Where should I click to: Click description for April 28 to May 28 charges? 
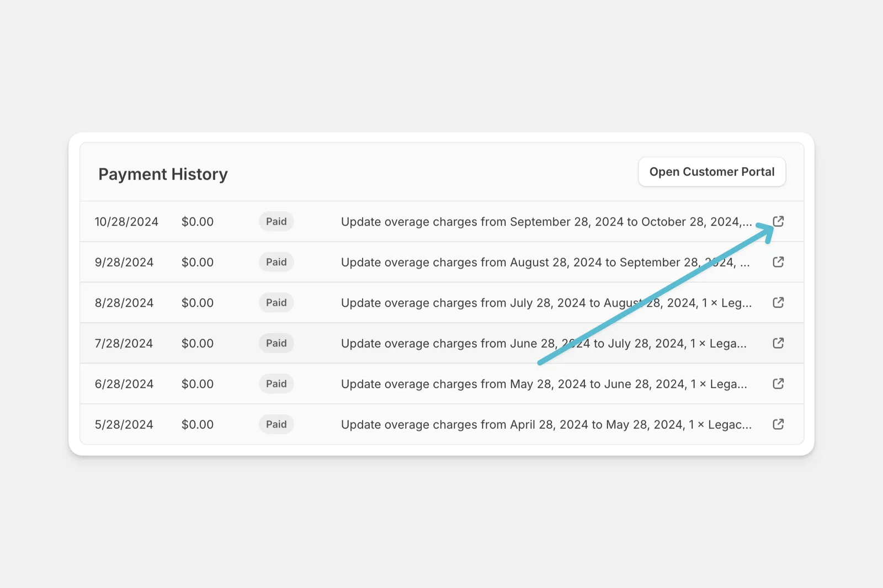tap(546, 425)
